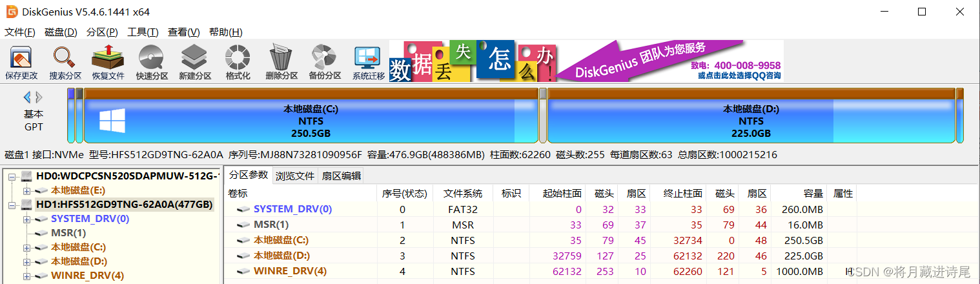Click the 序号(状态) column header
The width and height of the screenshot is (980, 284).
[405, 193]
